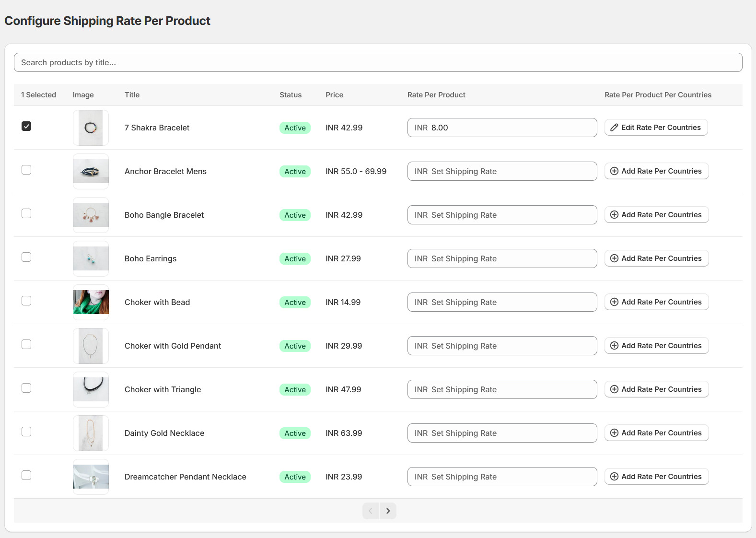Set shipping rate for Boho Earrings
Screen dimensions: 756x538
tap(502, 258)
